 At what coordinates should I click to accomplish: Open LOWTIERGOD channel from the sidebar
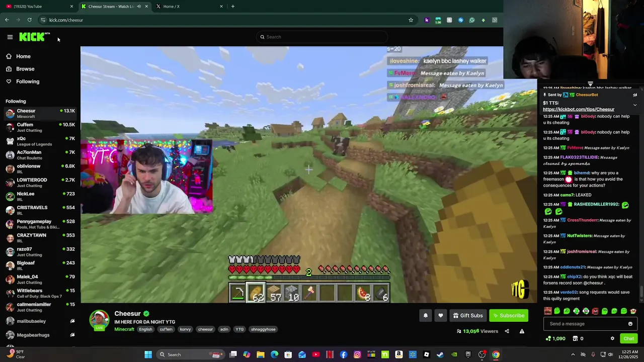[x=40, y=183]
